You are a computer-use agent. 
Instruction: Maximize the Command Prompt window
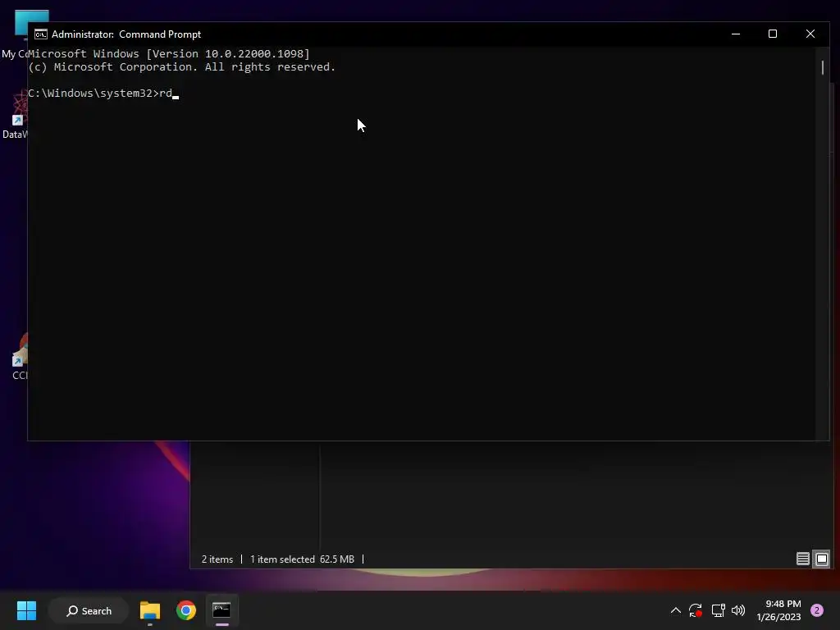[x=773, y=34]
